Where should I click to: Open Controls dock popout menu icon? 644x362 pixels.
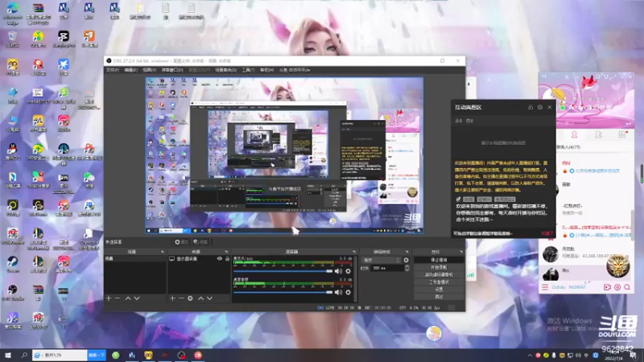point(460,252)
